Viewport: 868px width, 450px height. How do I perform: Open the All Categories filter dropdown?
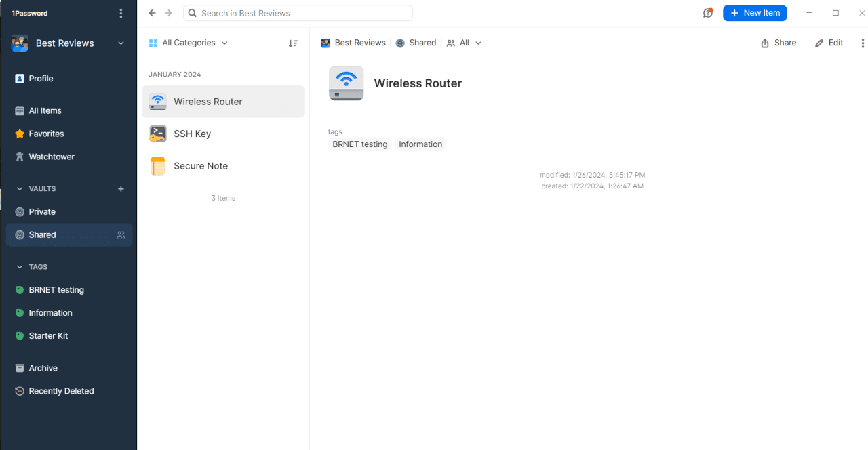189,43
